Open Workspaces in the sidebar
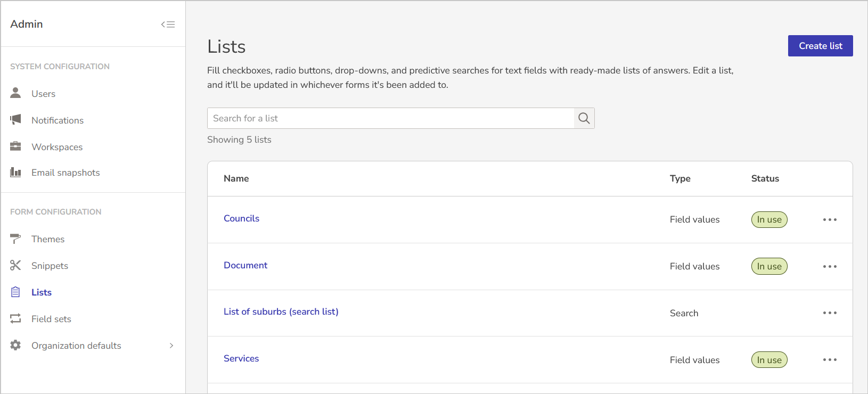This screenshot has width=868, height=394. [57, 147]
